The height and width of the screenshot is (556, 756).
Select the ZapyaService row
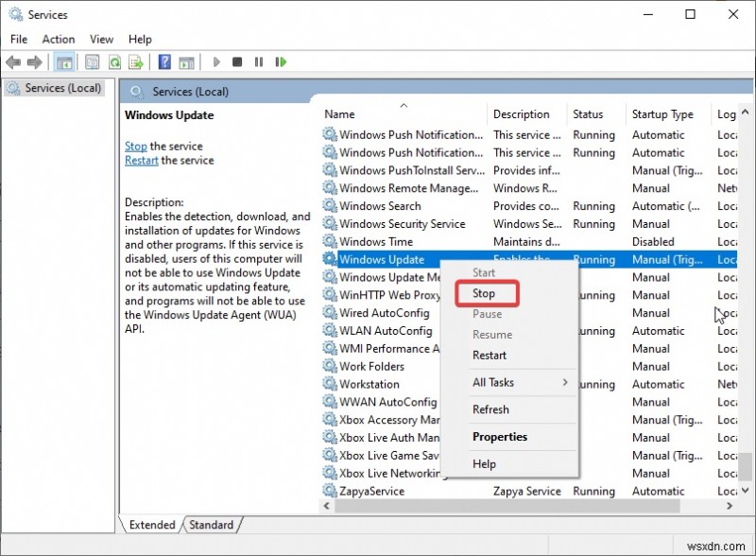[529, 492]
